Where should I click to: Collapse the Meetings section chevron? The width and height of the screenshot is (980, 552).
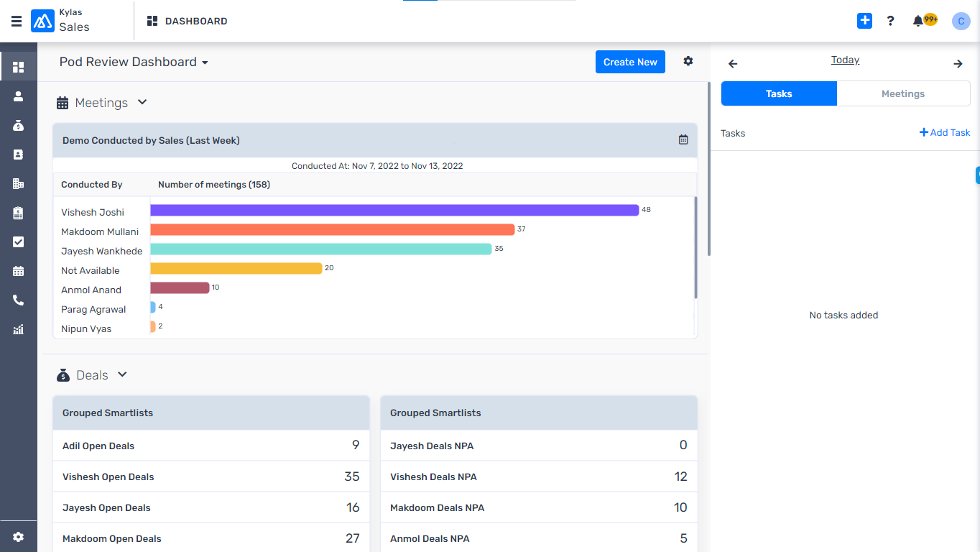[x=142, y=102]
